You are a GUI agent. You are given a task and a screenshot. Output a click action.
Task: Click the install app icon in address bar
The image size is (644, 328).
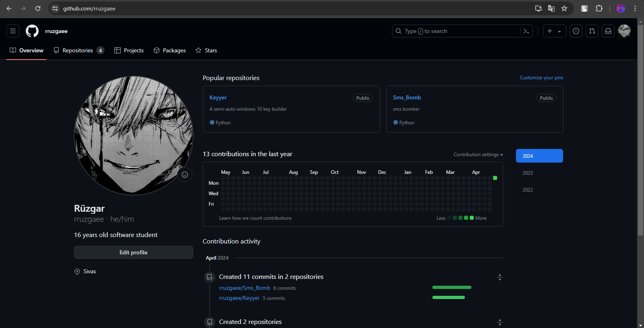pos(539,8)
